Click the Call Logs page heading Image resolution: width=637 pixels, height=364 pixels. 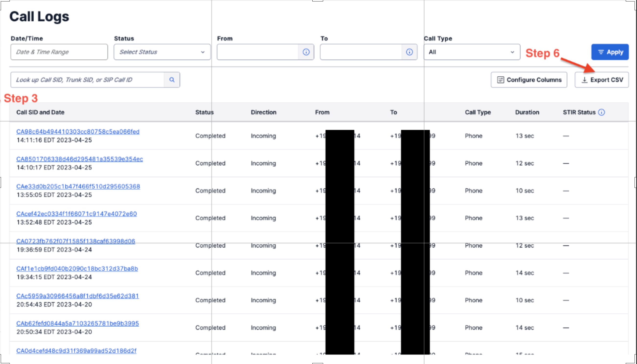[39, 16]
